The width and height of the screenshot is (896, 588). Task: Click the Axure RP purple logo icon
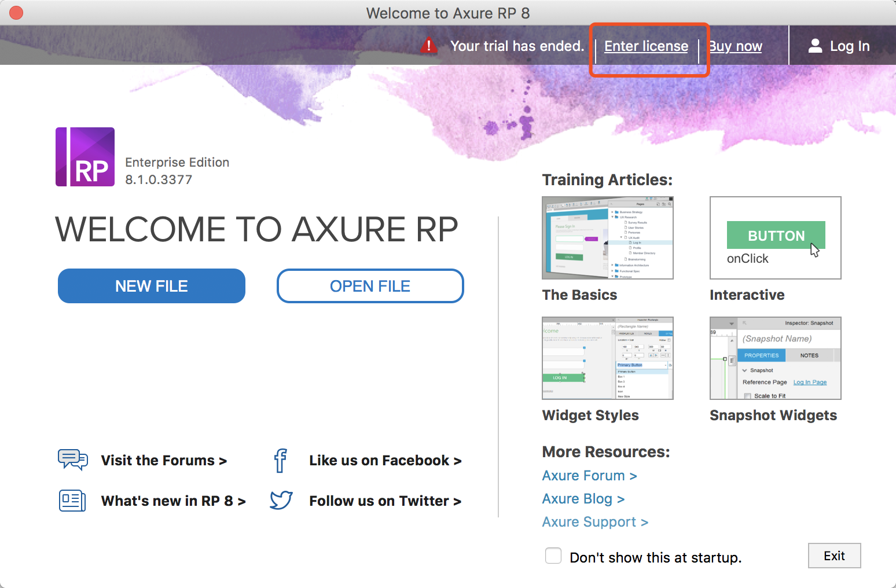85,156
